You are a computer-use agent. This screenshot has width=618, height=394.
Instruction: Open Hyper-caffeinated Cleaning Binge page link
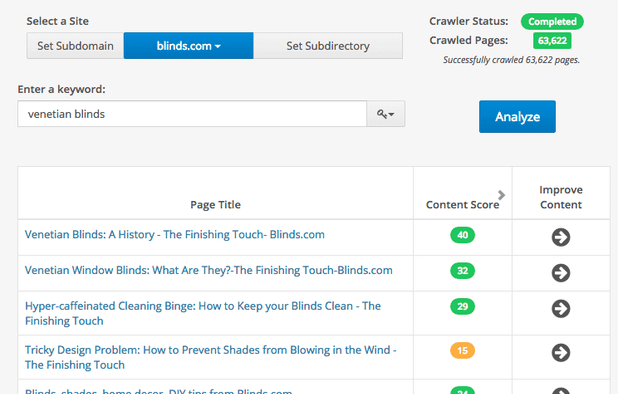[203, 313]
